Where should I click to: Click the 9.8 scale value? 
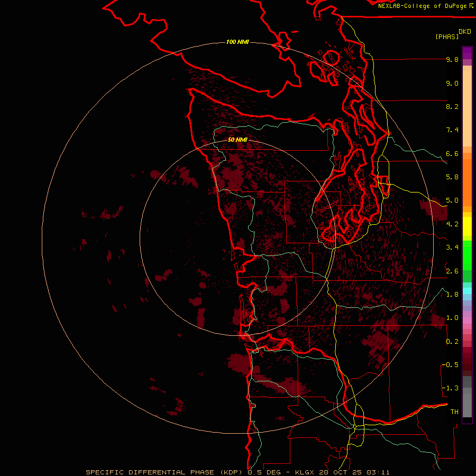click(452, 59)
